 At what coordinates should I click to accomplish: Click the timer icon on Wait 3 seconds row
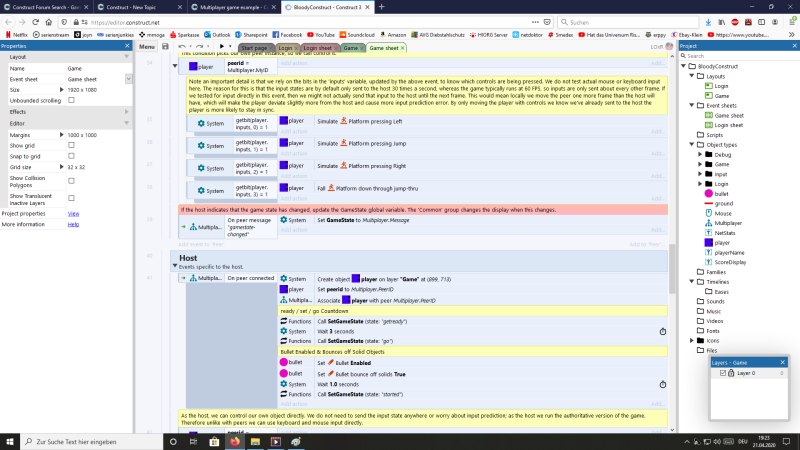(x=662, y=331)
